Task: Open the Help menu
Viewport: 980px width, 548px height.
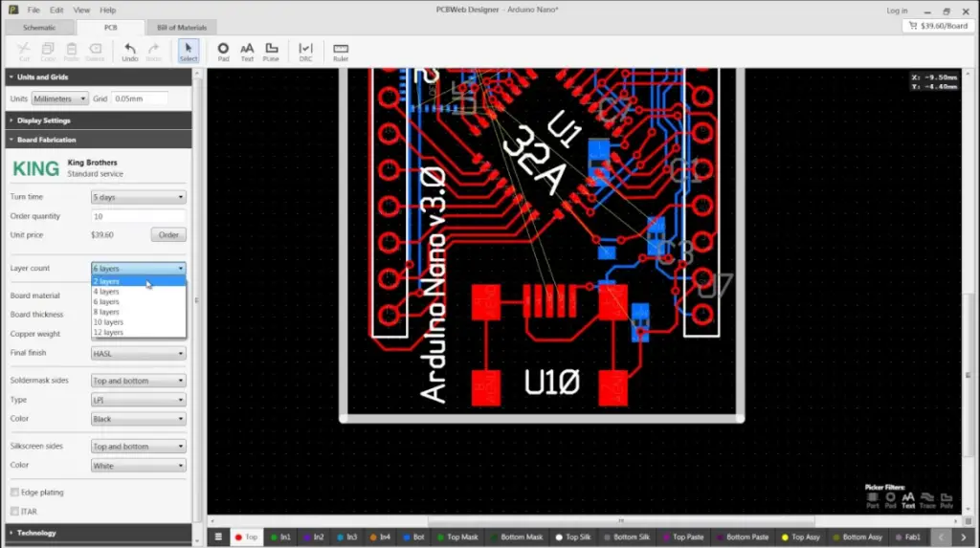Action: [x=107, y=10]
